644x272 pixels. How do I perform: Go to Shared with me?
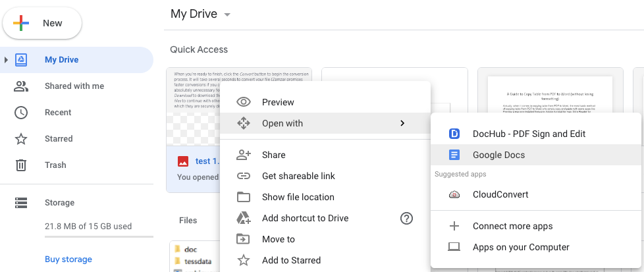tap(74, 86)
